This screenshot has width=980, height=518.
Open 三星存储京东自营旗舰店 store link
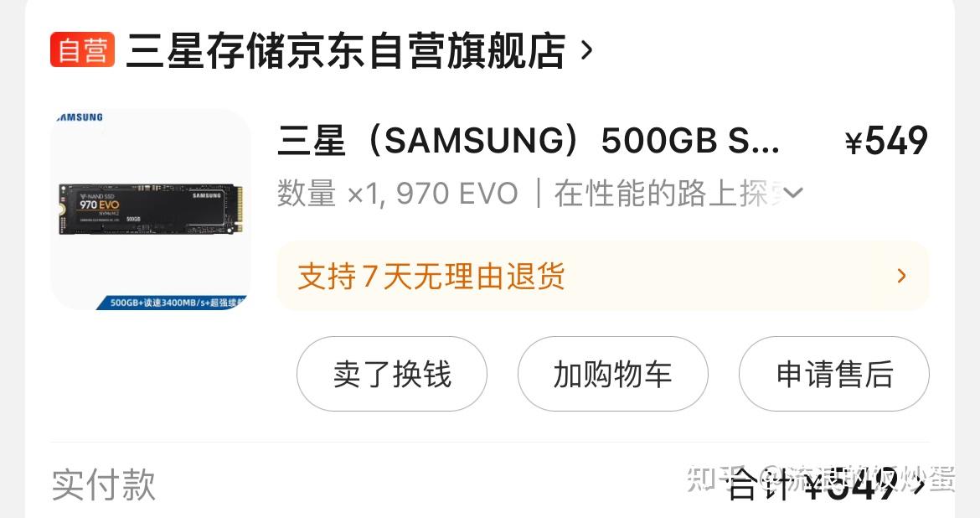pos(346,50)
